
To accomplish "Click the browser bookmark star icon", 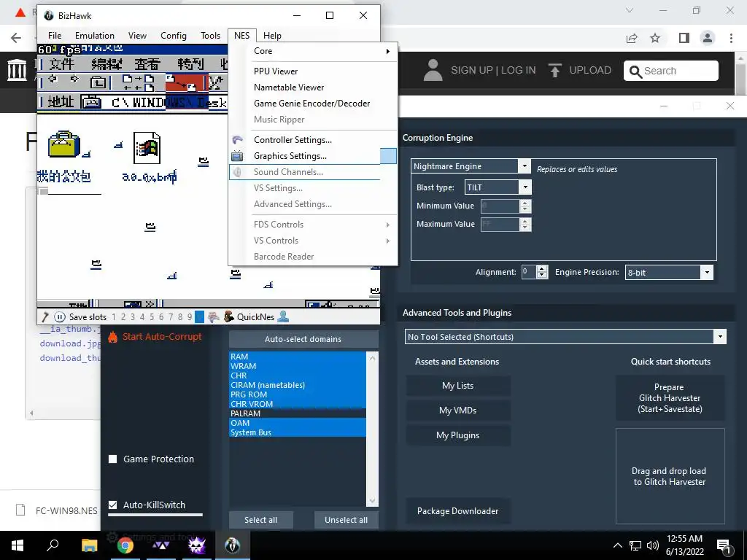I will 655,38.
